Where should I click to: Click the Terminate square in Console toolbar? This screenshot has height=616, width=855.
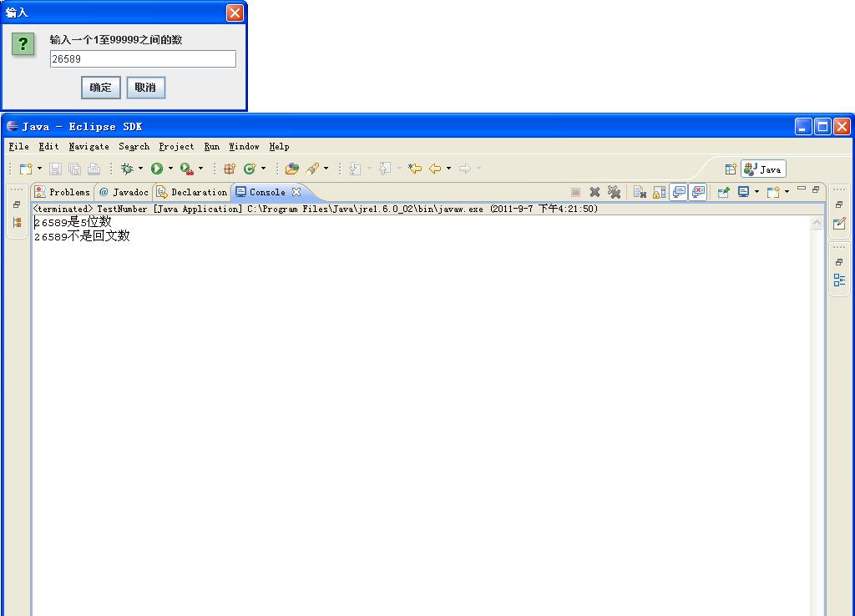tap(575, 192)
